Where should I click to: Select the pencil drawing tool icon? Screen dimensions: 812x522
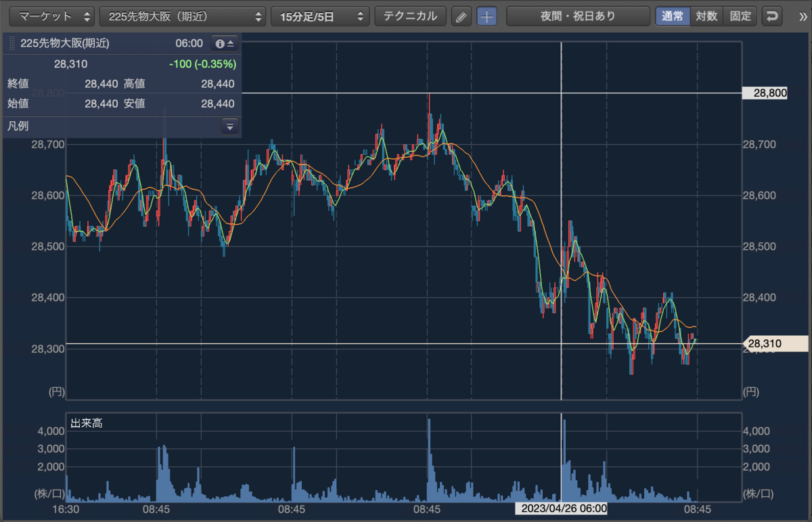point(461,17)
